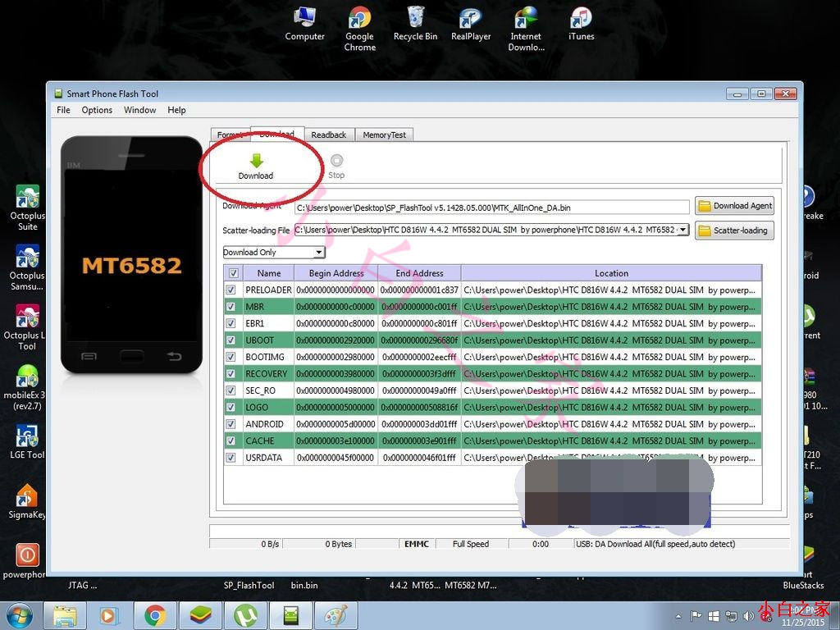840x630 pixels.
Task: Select the Octoplus L Tool desktop shortcut
Action: [x=25, y=327]
